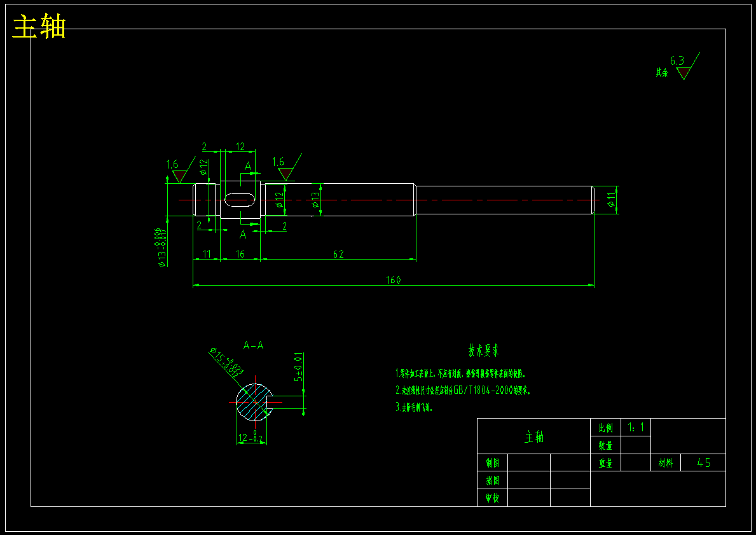
Task: Select the 材料 label cell
Action: pyautogui.click(x=665, y=463)
